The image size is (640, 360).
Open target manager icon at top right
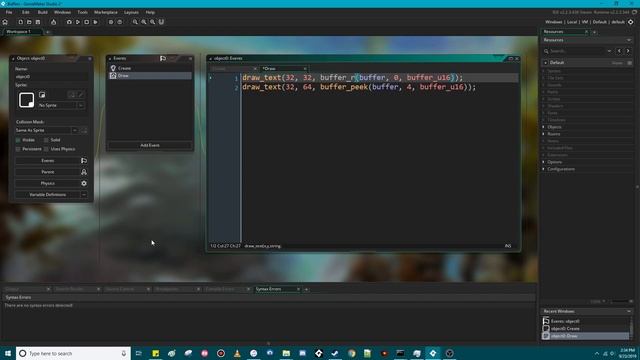[631, 22]
